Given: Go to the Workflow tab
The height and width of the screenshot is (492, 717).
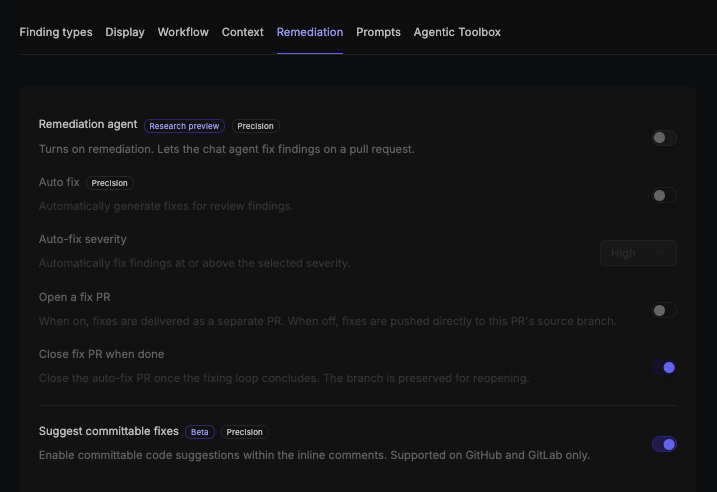Looking at the screenshot, I should tap(183, 32).
